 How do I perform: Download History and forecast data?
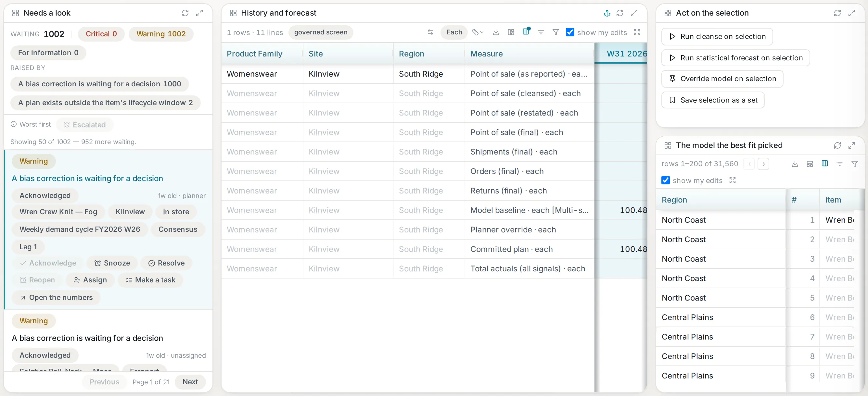point(496,32)
